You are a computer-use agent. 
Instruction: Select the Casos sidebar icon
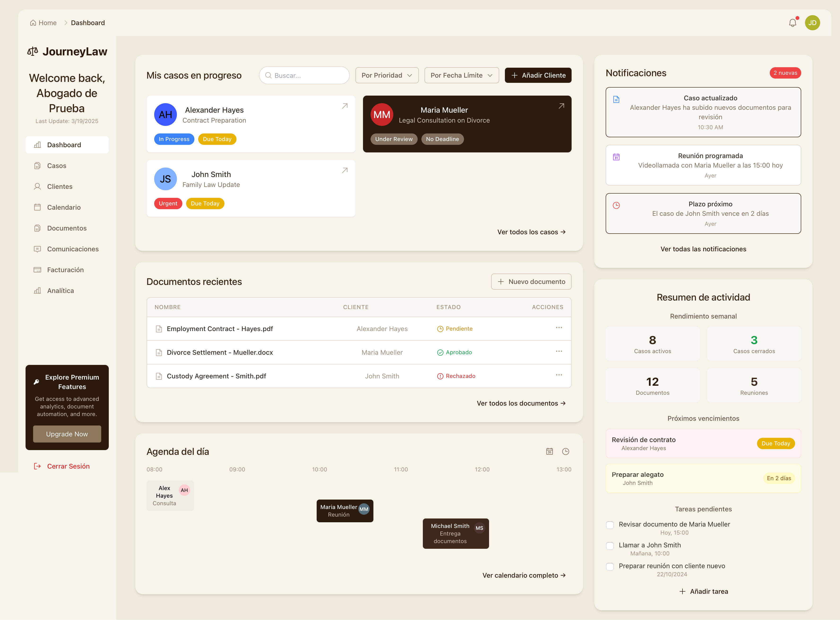pos(38,165)
